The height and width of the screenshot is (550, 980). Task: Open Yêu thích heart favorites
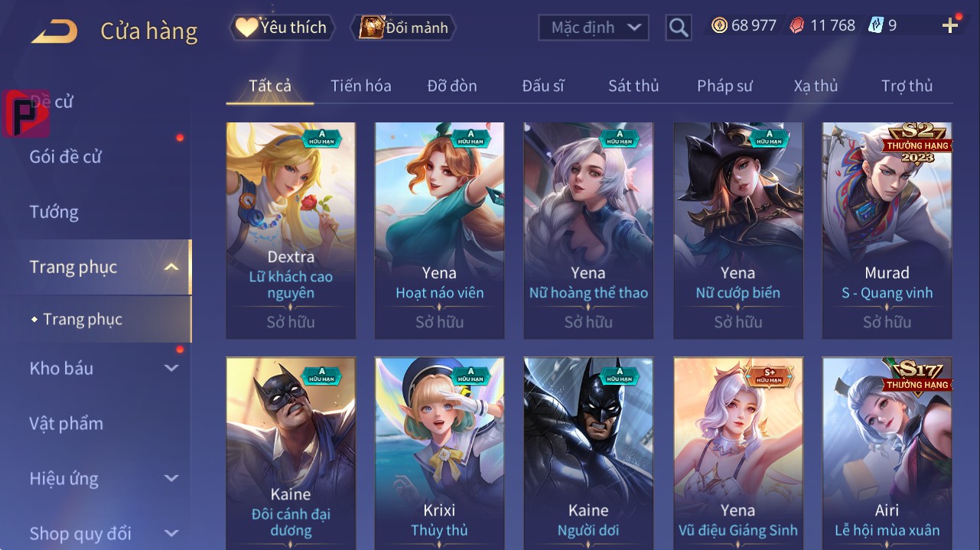click(246, 28)
